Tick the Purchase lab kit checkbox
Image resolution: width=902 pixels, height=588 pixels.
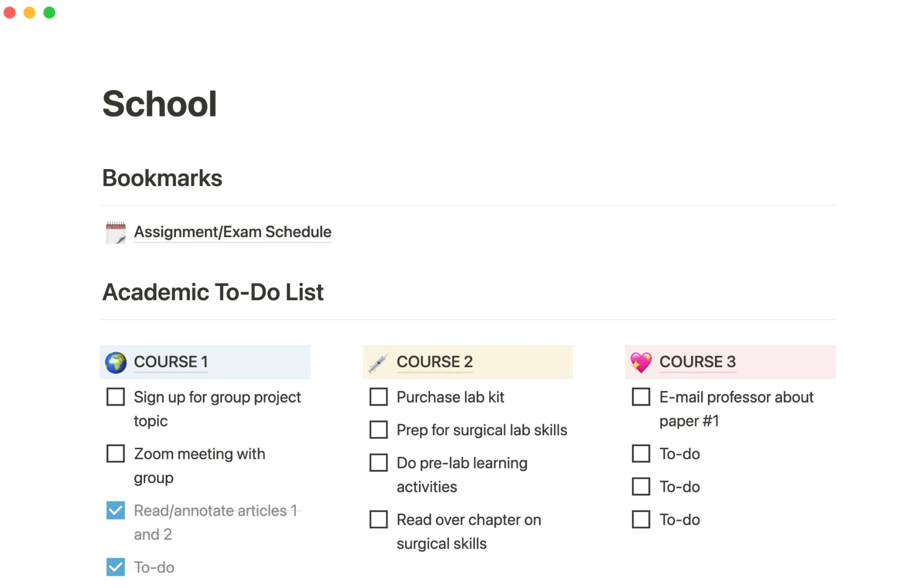[378, 397]
